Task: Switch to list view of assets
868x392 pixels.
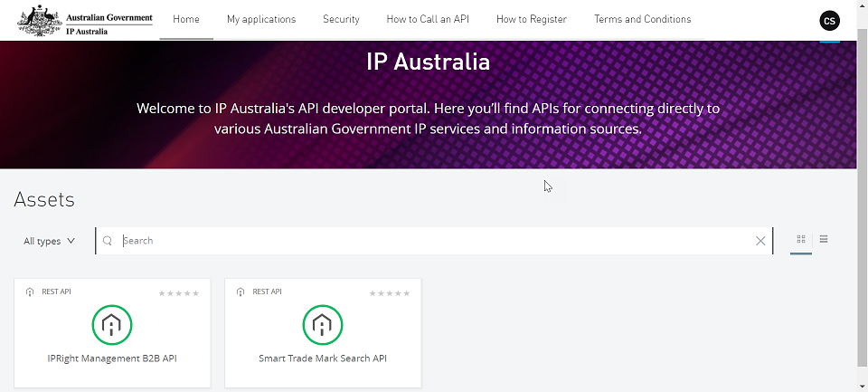Action: tap(824, 239)
